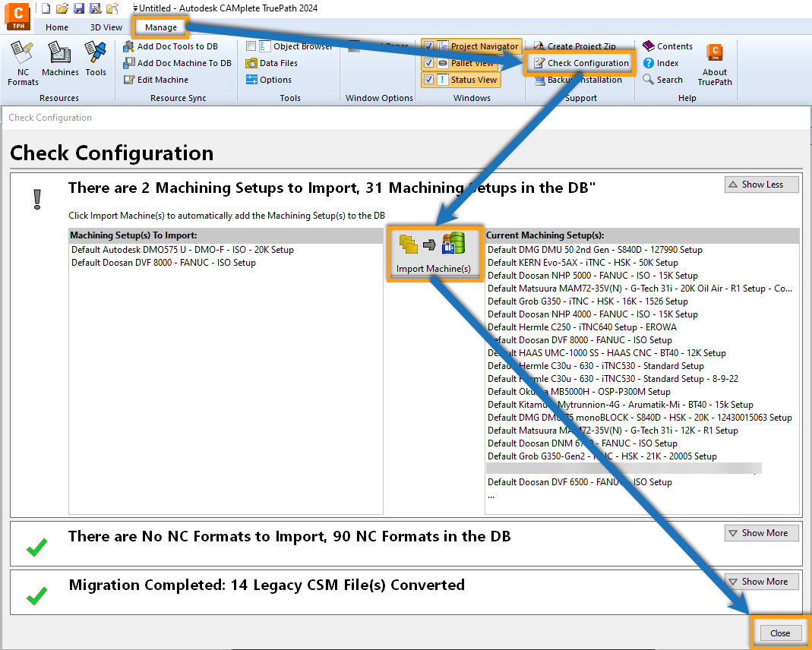Open NC Formats resource

[23, 64]
